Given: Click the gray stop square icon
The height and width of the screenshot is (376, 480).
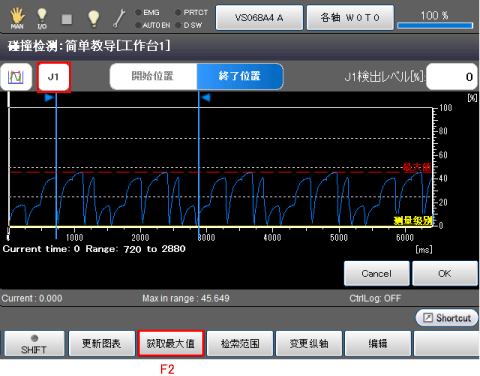Looking at the screenshot, I should pos(67,19).
